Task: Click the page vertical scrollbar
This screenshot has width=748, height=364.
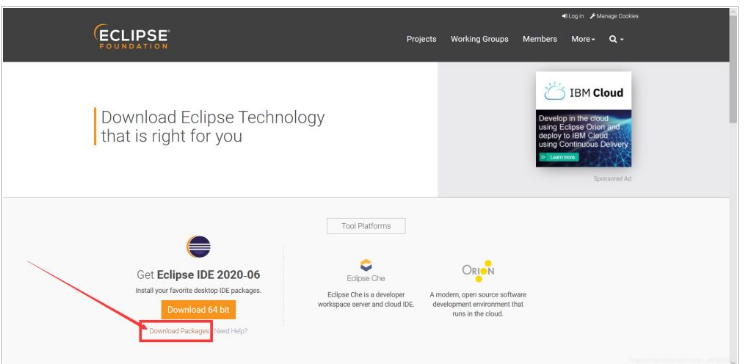Action: tap(734, 186)
